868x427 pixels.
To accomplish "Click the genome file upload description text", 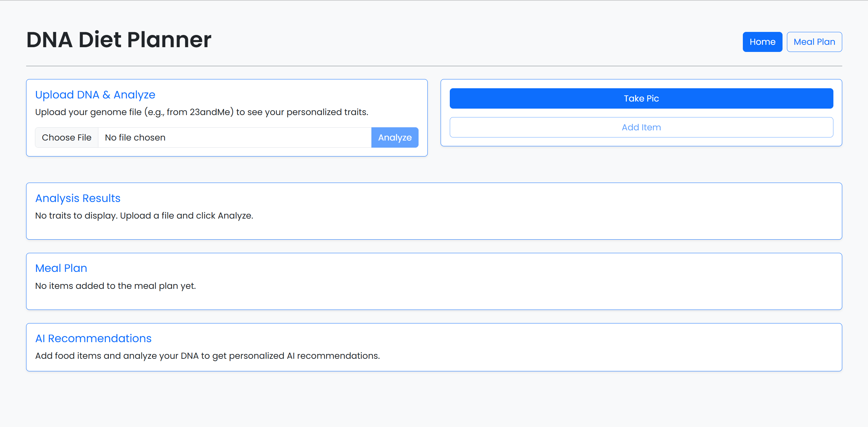I will [201, 112].
